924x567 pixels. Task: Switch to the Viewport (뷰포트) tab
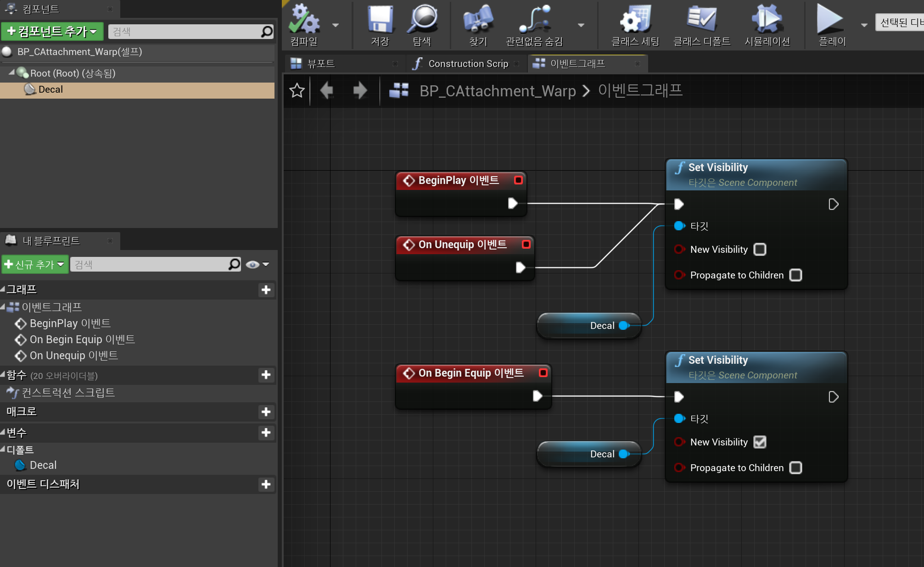[321, 64]
